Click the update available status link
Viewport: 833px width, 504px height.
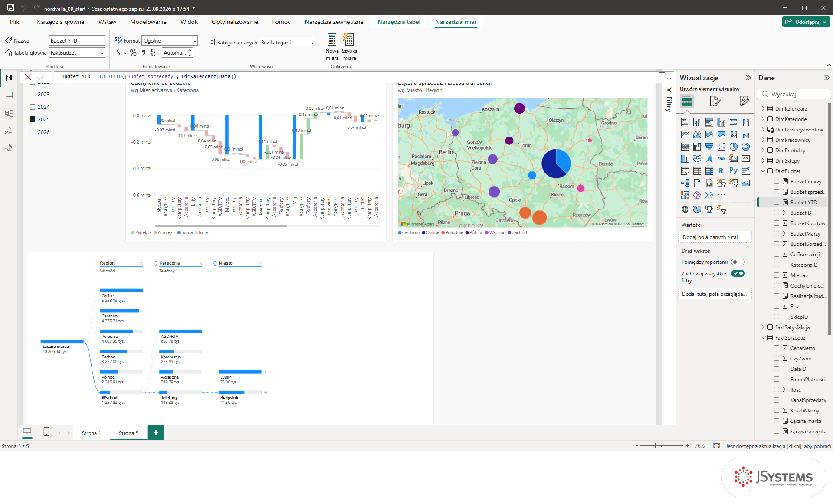pyautogui.click(x=778, y=446)
